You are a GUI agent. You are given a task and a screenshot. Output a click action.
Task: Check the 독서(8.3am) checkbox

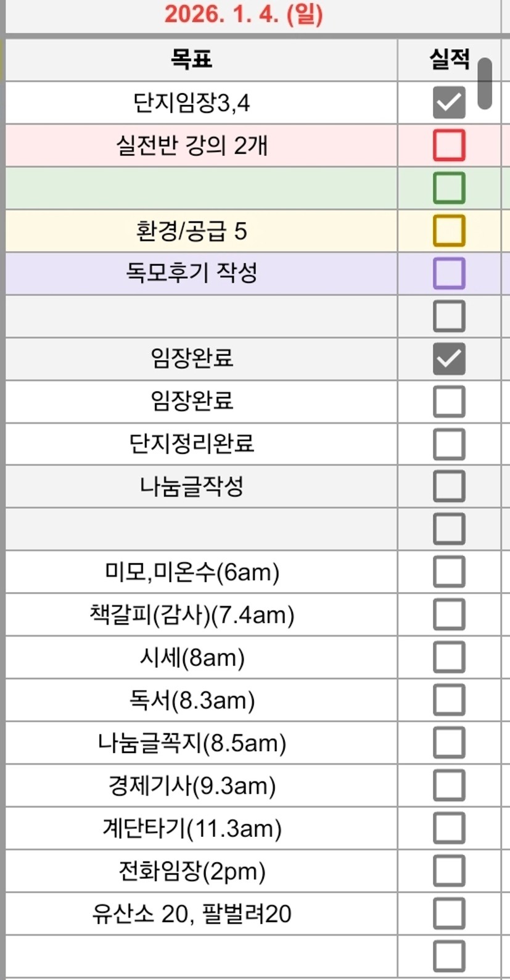448,700
